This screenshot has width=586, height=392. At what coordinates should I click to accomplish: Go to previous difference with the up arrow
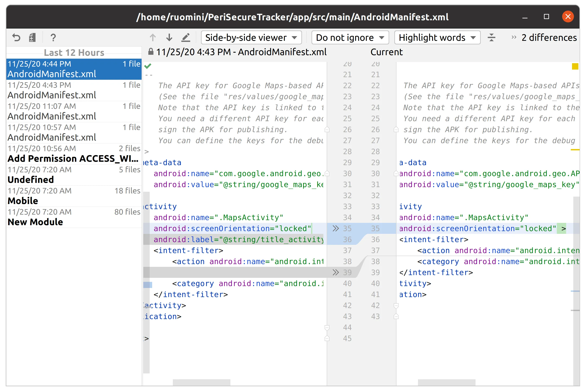click(x=153, y=37)
